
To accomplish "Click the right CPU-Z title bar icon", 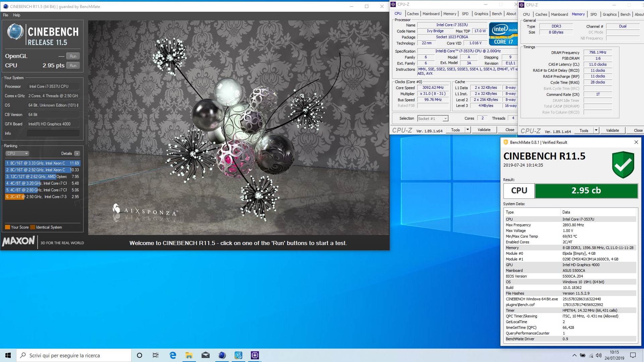I will 522,5.
